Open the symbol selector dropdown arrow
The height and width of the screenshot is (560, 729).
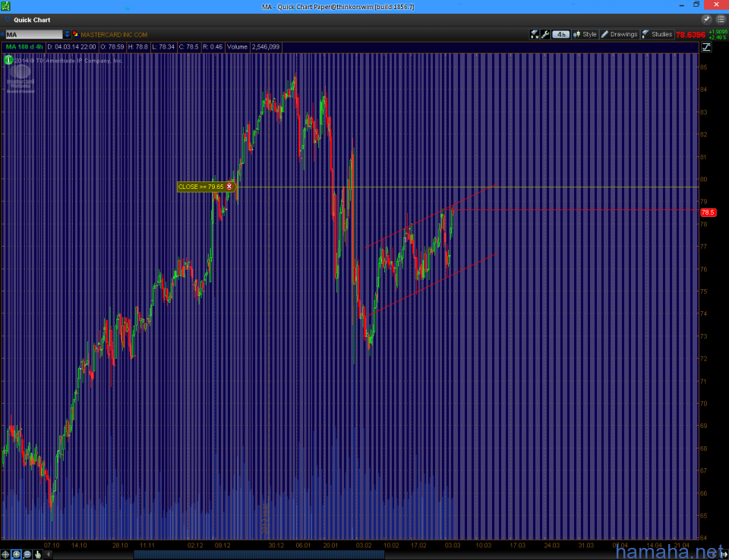click(x=67, y=34)
